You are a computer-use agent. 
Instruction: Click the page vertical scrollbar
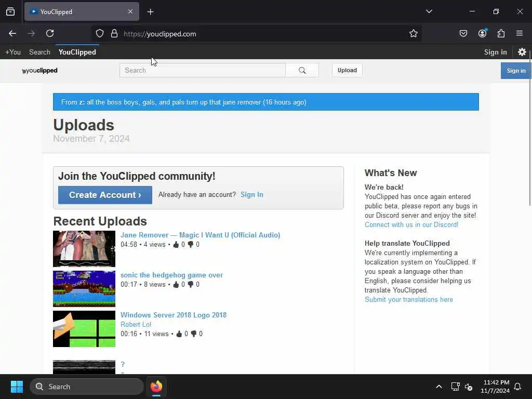[529, 129]
